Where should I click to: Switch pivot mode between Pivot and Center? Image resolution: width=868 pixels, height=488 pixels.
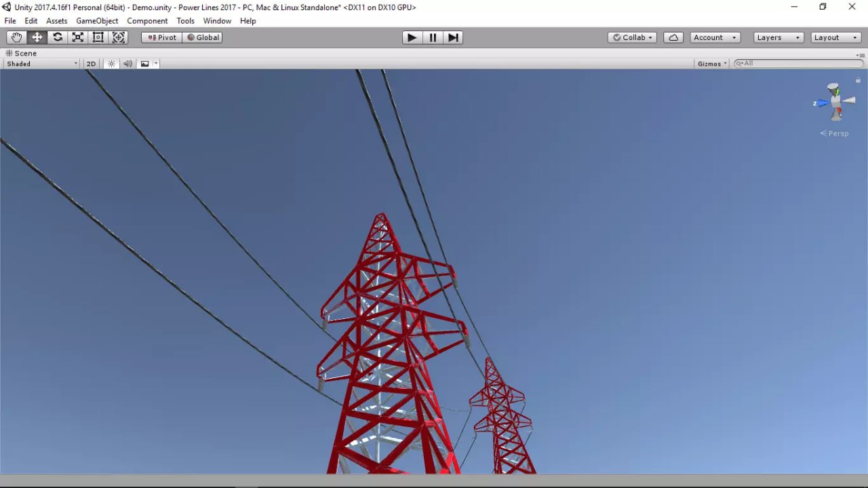click(x=161, y=37)
